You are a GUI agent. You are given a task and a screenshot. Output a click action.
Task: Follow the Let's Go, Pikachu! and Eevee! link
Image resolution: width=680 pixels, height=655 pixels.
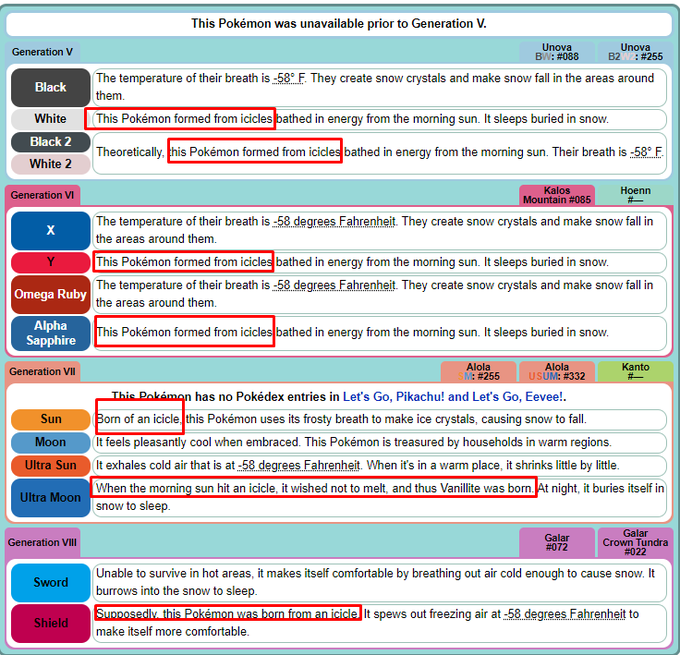click(x=454, y=397)
